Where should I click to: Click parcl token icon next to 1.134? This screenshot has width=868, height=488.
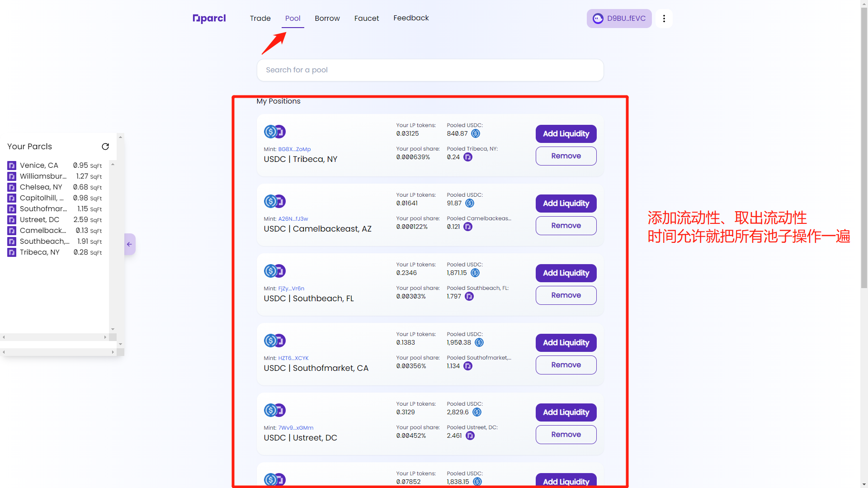(468, 366)
